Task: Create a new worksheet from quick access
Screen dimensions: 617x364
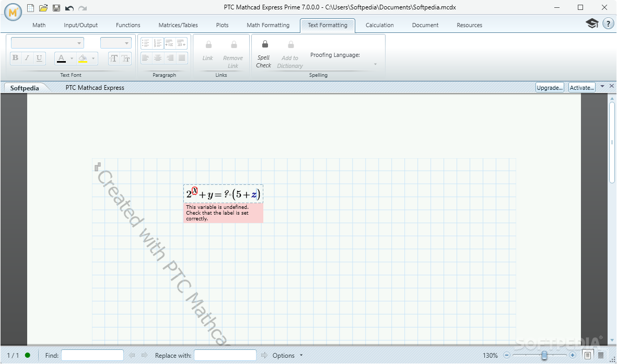Action: click(31, 8)
